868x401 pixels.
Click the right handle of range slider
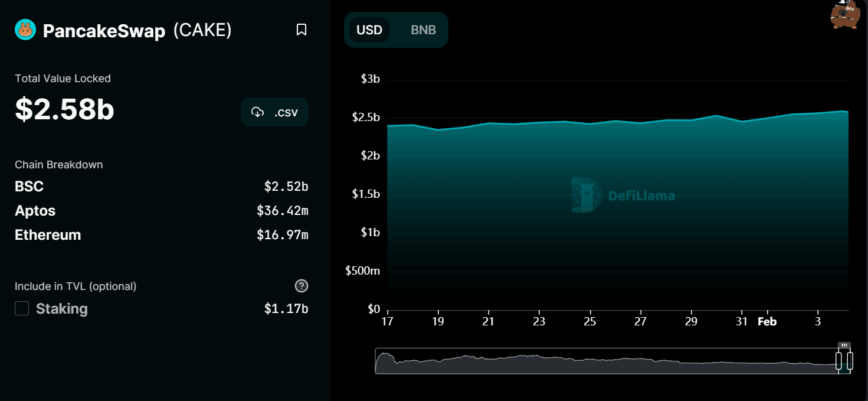pyautogui.click(x=850, y=360)
